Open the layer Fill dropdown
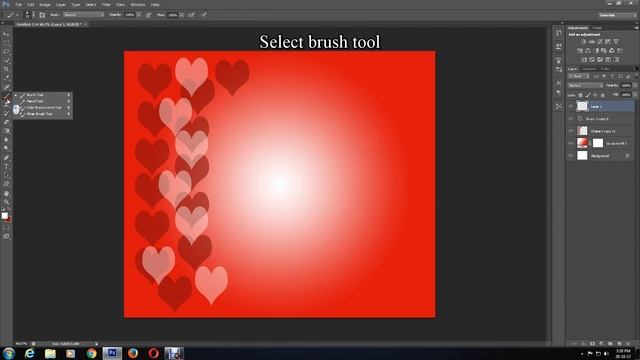 (x=634, y=95)
